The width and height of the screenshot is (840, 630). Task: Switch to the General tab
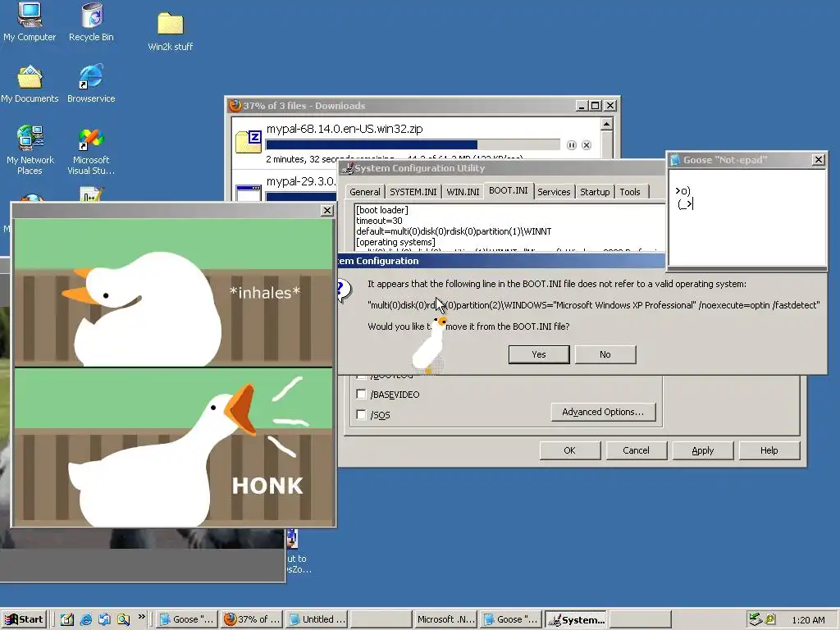[x=365, y=192]
